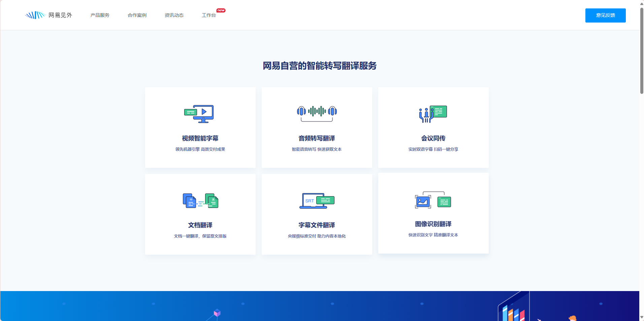Click the 文档翻译 title text
Viewport: 644px width, 321px height.
(x=200, y=225)
